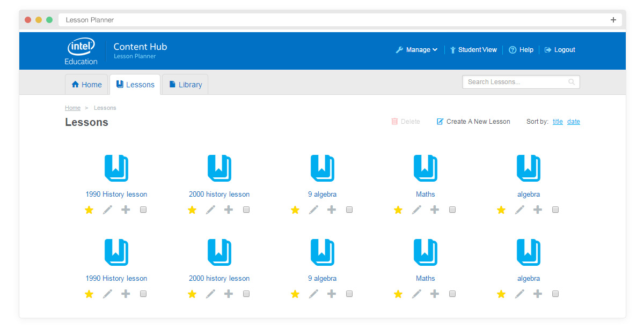
Task: Click plus icon under bottom-row 1990 History lesson
Action: click(126, 294)
